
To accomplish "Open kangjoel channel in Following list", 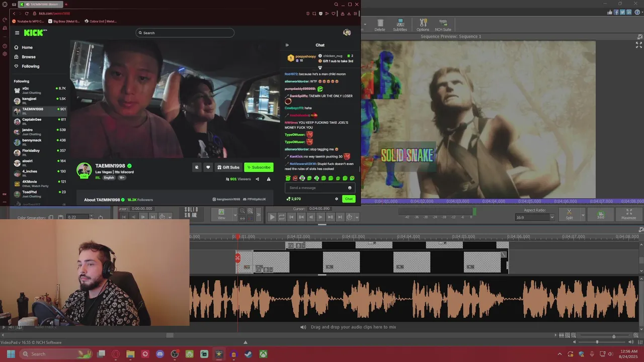I will click(40, 100).
